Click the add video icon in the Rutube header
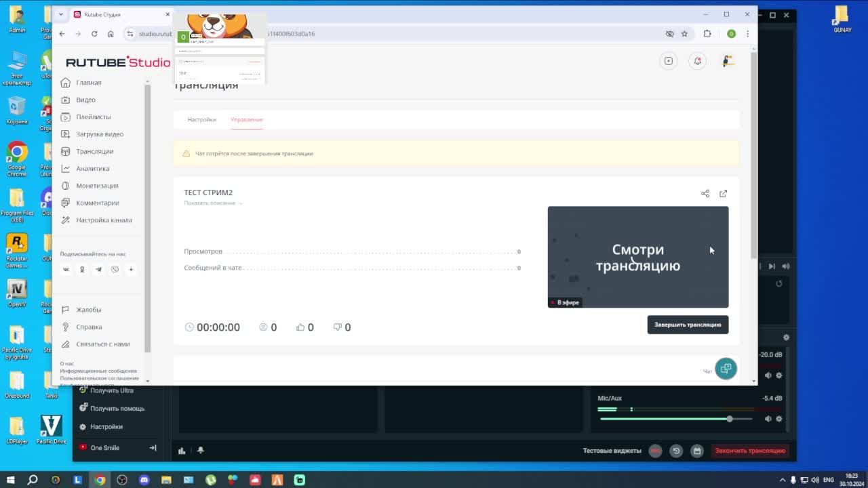This screenshot has height=488, width=868. click(x=669, y=61)
